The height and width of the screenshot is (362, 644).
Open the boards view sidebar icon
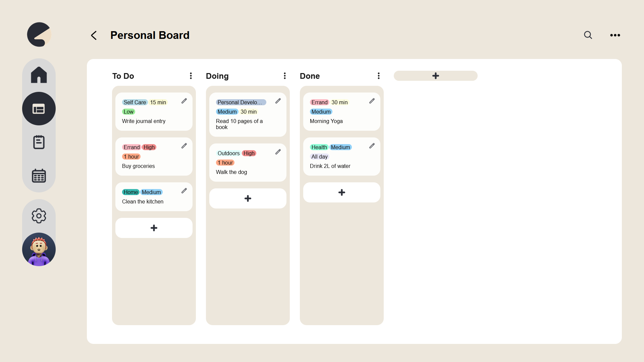pyautogui.click(x=39, y=109)
